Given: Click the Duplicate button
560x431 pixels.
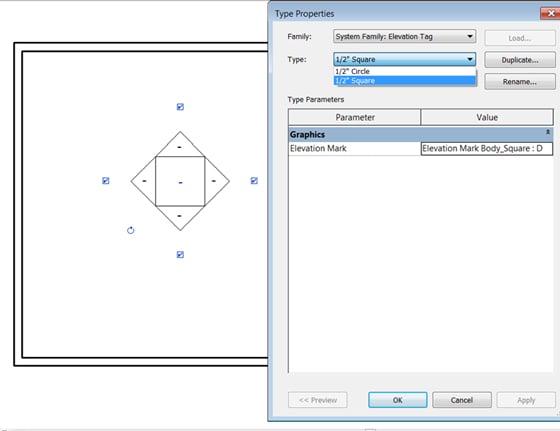Looking at the screenshot, I should (520, 60).
